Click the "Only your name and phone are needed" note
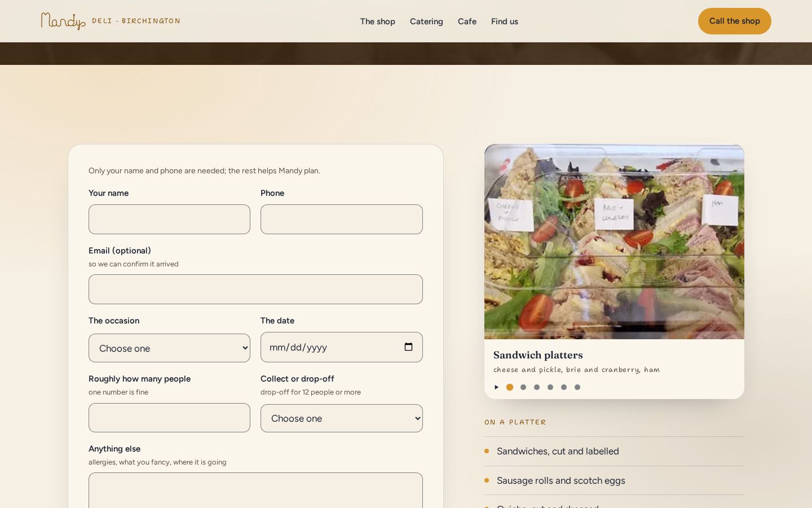 pyautogui.click(x=204, y=170)
